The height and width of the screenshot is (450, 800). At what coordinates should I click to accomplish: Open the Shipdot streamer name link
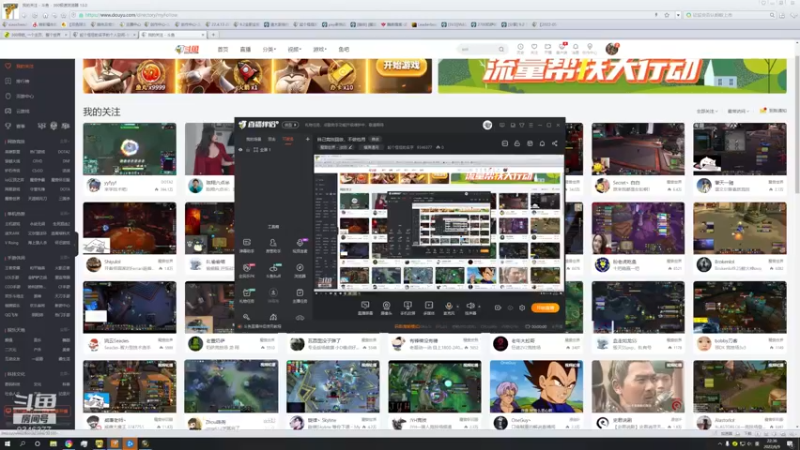112,261
